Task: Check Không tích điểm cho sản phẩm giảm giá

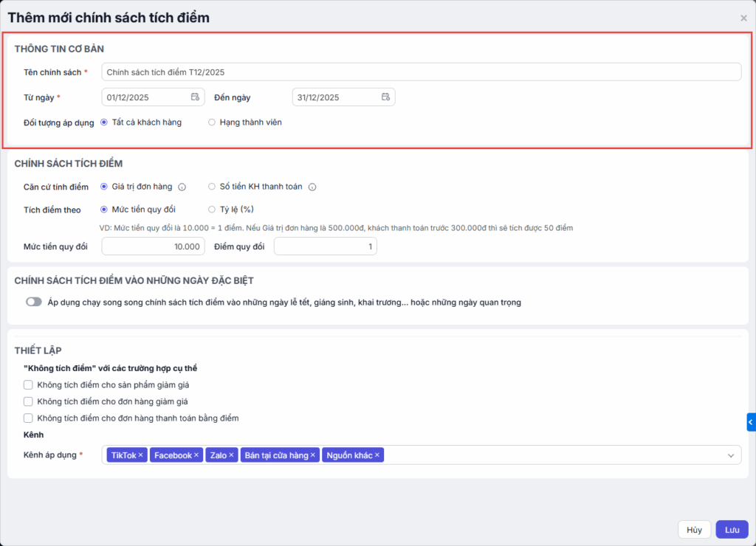Action: coord(28,384)
